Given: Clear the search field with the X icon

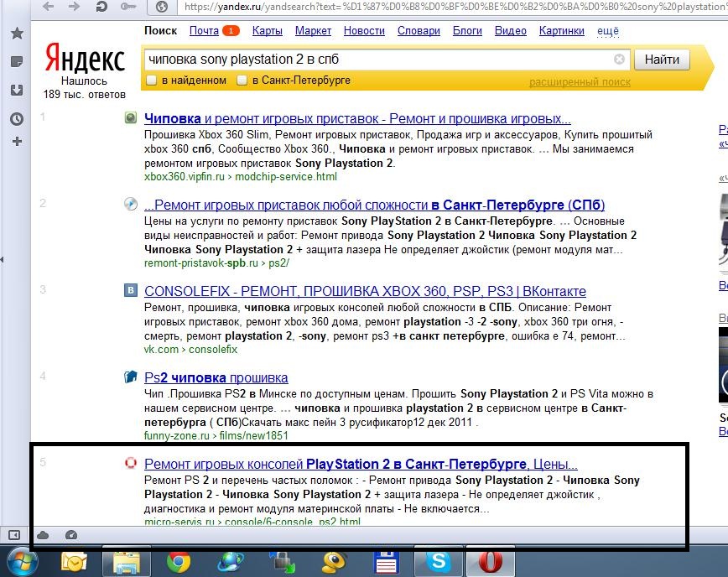Looking at the screenshot, I should pyautogui.click(x=619, y=59).
